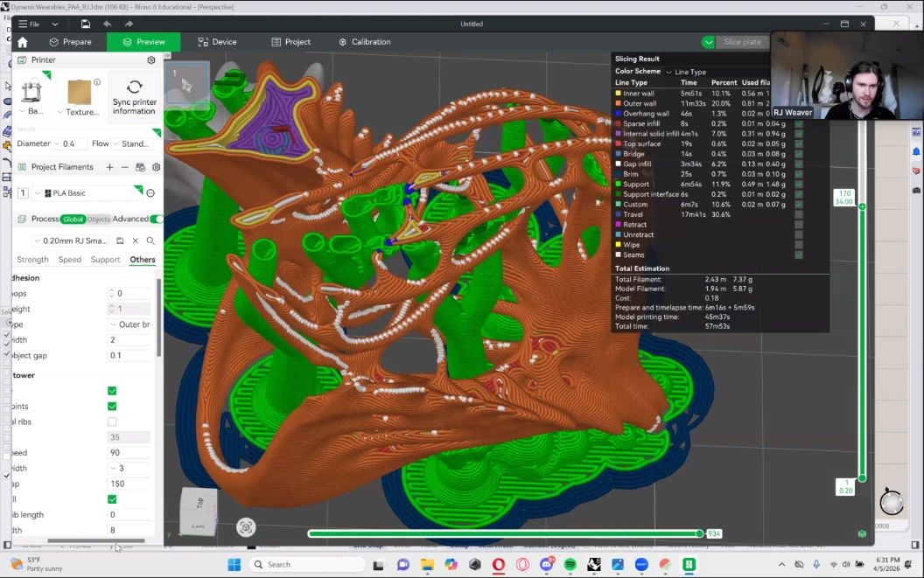Click the fit-view icon below viewport
The height and width of the screenshot is (578, 924).
(246, 526)
